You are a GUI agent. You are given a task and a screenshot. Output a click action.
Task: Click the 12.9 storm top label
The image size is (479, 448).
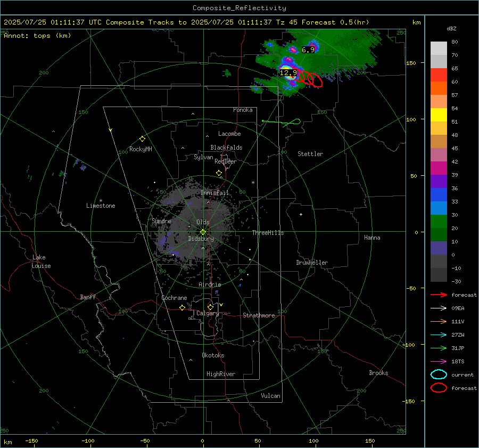point(288,72)
